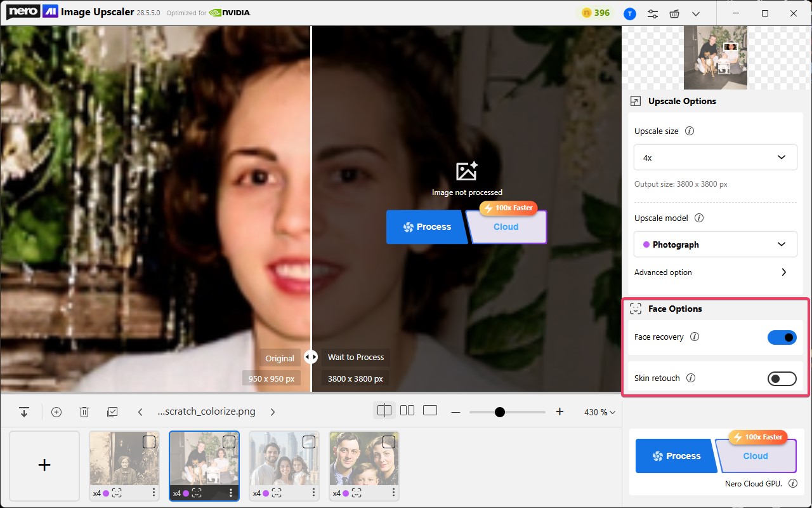Open the title bar chevron menu
The width and height of the screenshot is (812, 508).
pyautogui.click(x=696, y=13)
